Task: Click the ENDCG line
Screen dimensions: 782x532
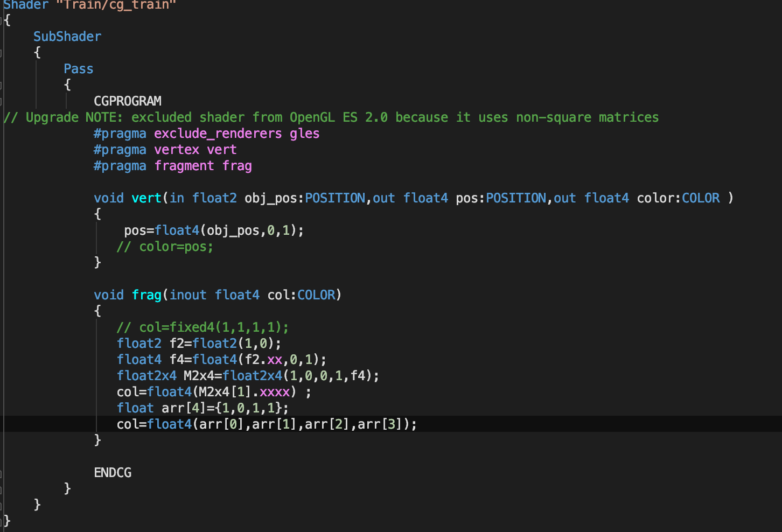Action: click(x=113, y=473)
